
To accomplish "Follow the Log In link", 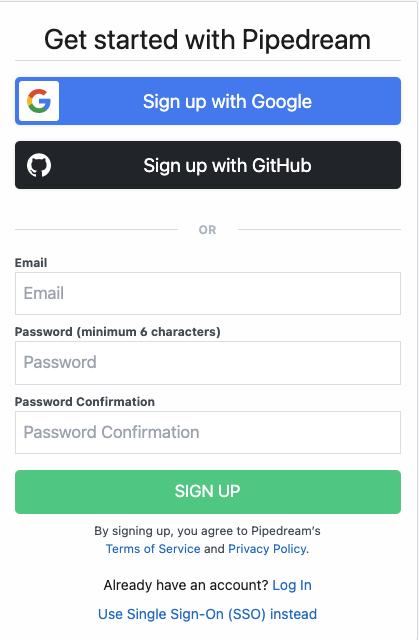I will [x=292, y=585].
